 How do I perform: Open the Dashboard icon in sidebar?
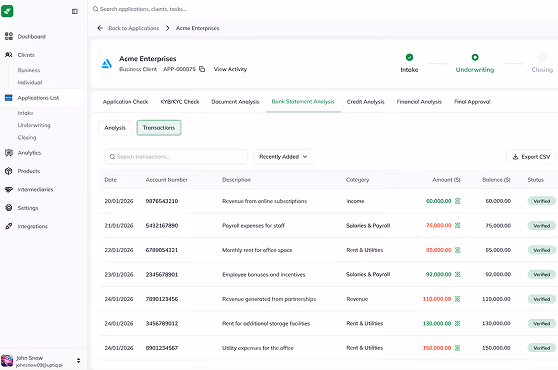9,36
